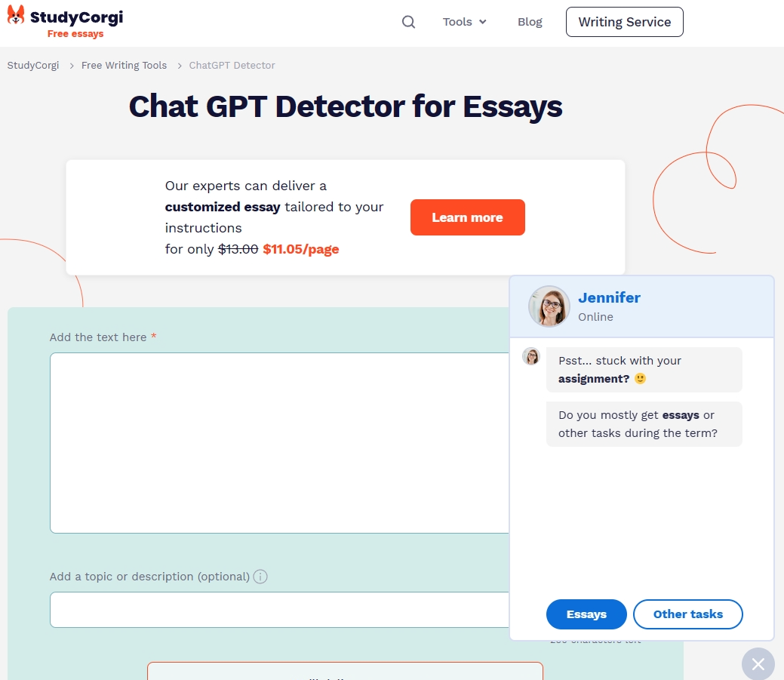Click the StudyCorgi corgi logo
784x680 pixels.
click(16, 15)
